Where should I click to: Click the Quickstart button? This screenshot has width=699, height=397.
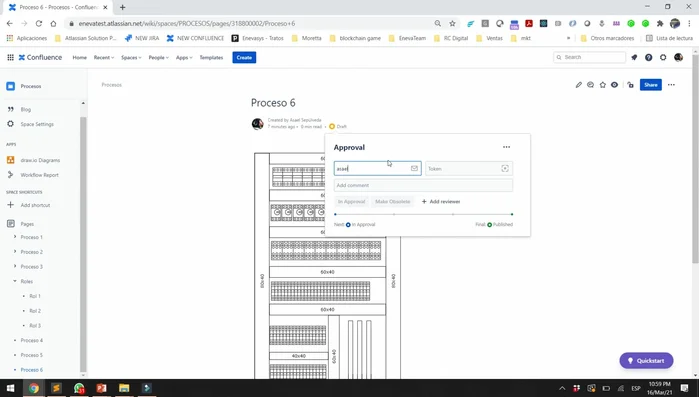tap(646, 360)
